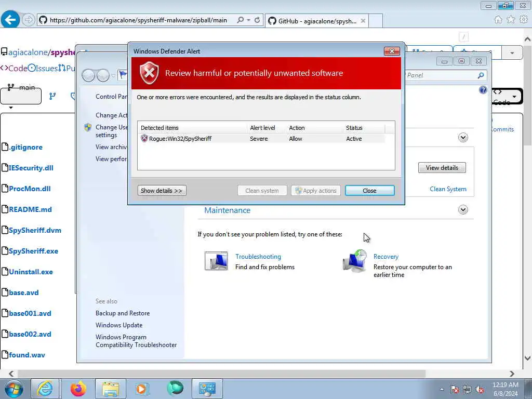Viewport: 532px width, 399px height.
Task: Open the Recovery link
Action: point(386,257)
